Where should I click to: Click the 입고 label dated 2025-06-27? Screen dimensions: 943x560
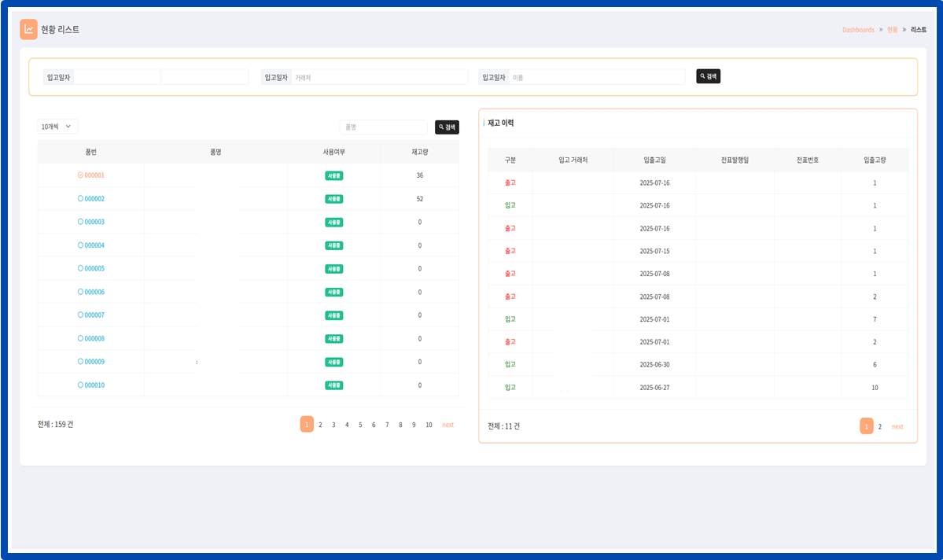510,388
